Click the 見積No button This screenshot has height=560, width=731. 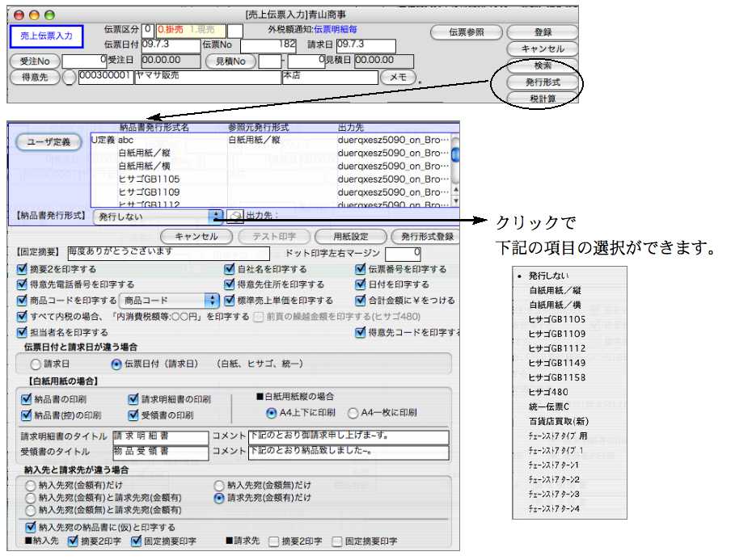tap(230, 61)
